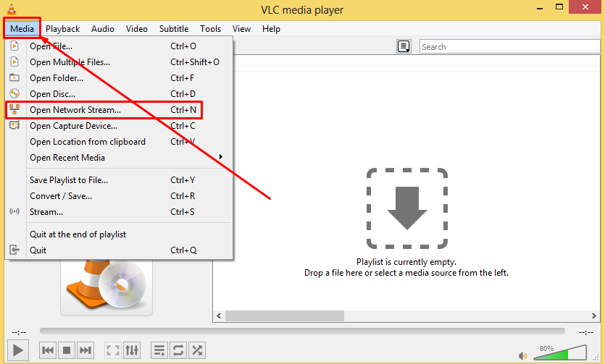Select Open Network Stream... entry
Viewport: 605px width, 364px height.
[x=118, y=110]
